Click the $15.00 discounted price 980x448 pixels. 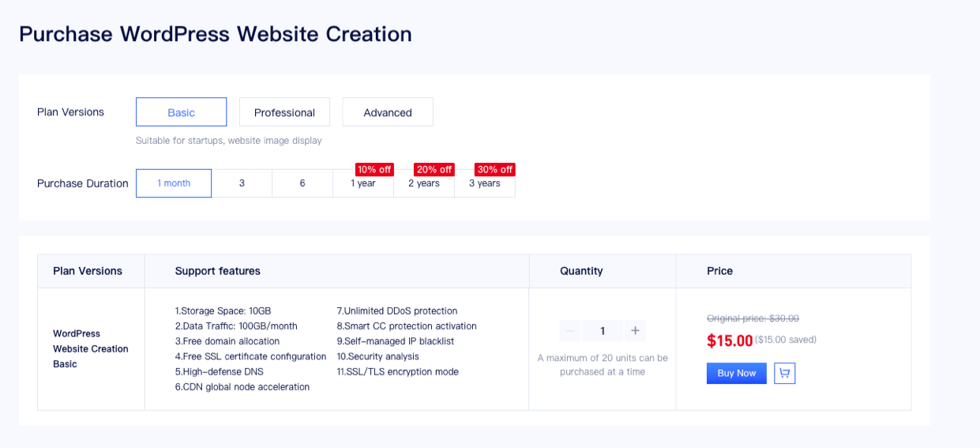pos(730,341)
